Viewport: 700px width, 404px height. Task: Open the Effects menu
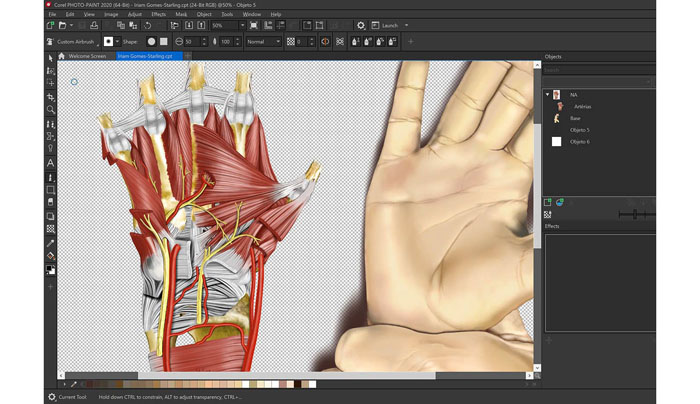coord(158,15)
